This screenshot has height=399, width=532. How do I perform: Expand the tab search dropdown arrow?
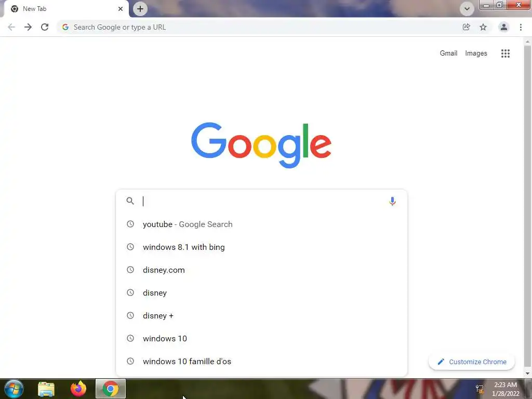(467, 9)
